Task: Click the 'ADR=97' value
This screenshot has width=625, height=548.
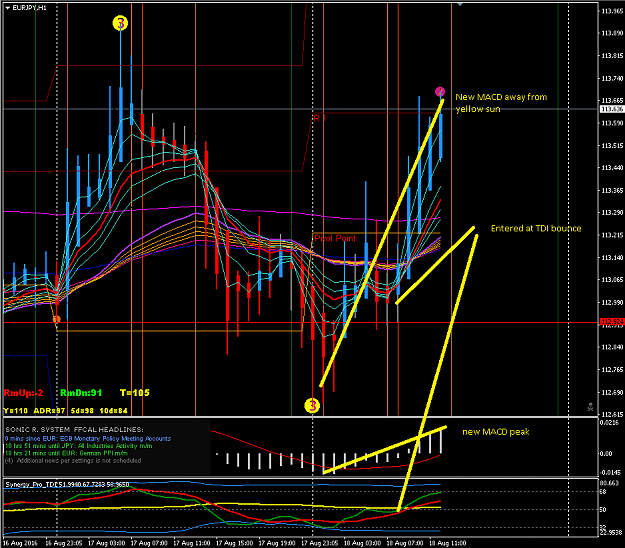Action: [49, 411]
